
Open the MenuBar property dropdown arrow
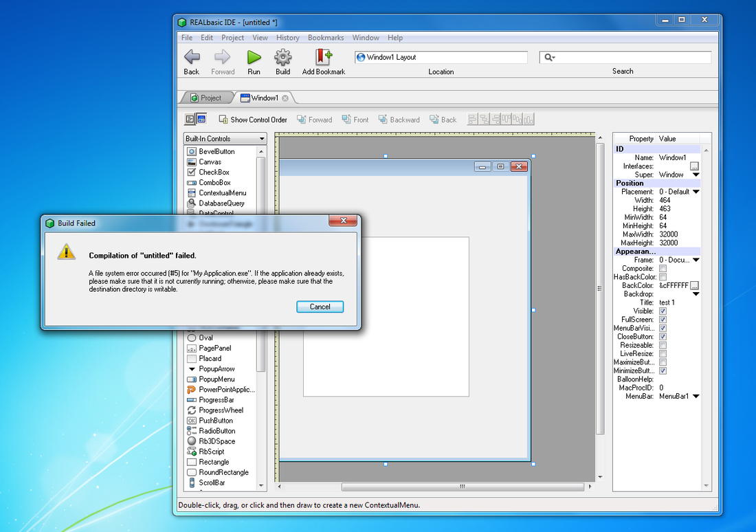[x=696, y=397]
